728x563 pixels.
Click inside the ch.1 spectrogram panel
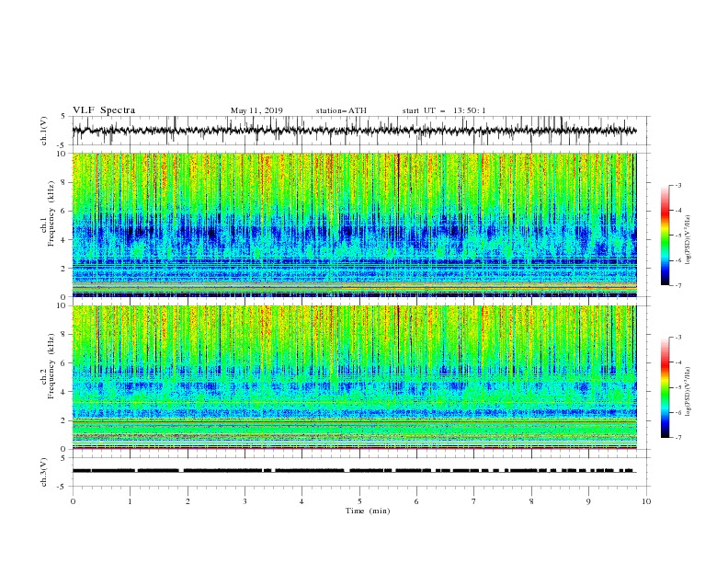tap(354, 224)
